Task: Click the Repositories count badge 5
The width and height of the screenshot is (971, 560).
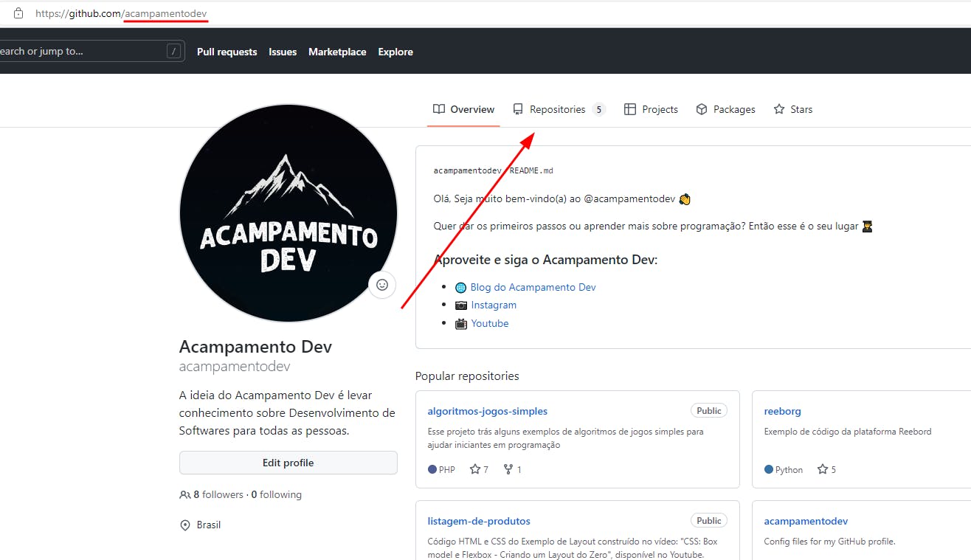Action: (x=598, y=109)
